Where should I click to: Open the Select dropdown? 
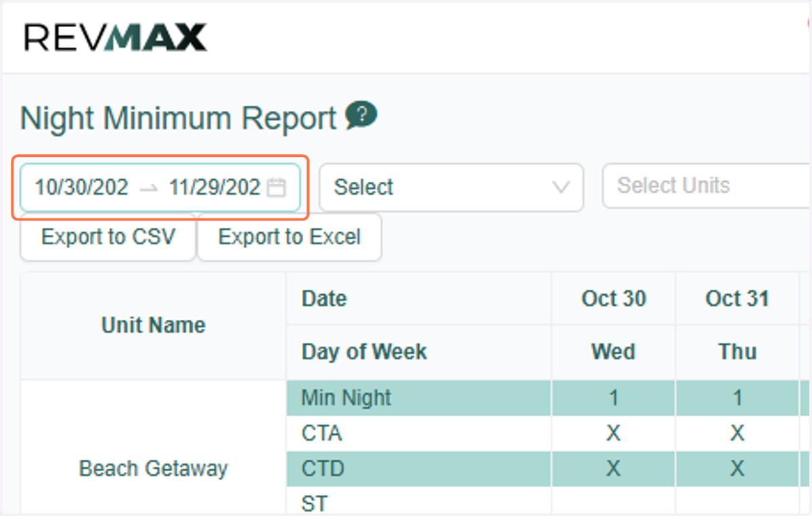pyautogui.click(x=451, y=187)
